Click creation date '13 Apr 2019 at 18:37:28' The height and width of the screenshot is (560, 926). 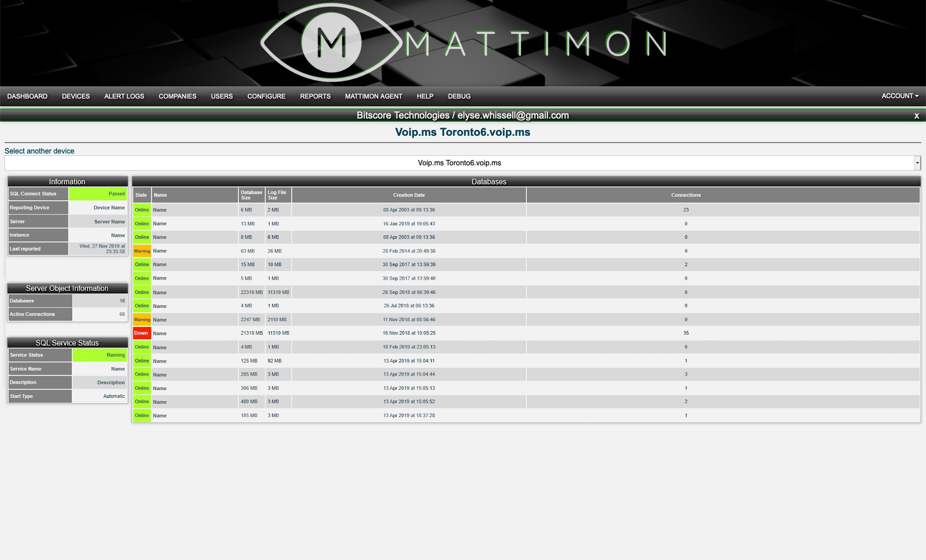[x=409, y=415]
